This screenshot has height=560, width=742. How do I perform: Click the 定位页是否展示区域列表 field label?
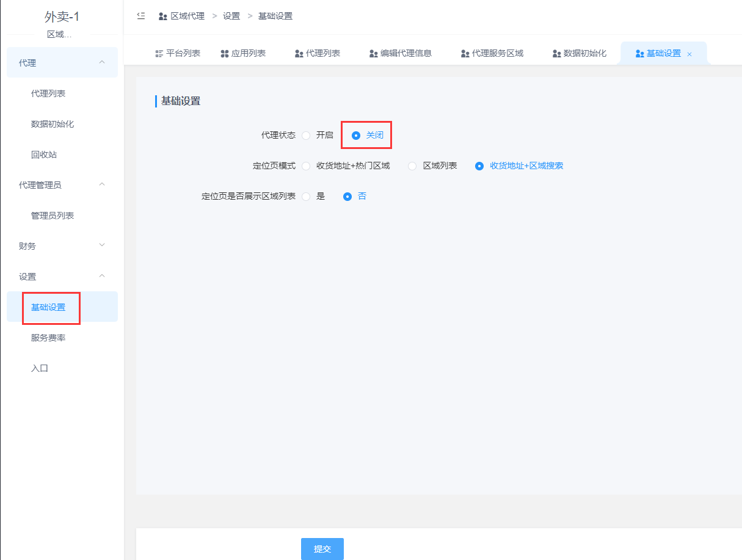click(249, 196)
